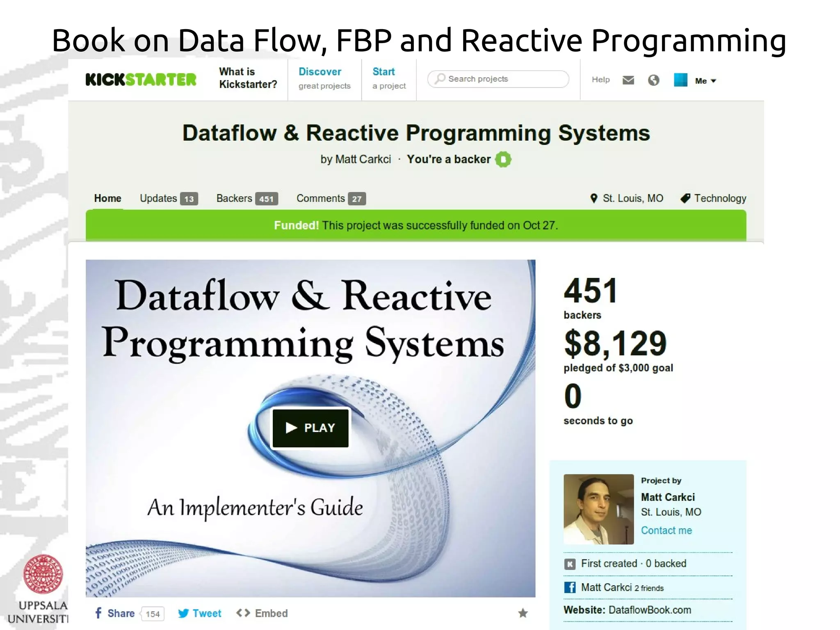Screen dimensions: 840x630
Task: Click the Matt Carkci 2 friends Facebook link
Action: [622, 587]
